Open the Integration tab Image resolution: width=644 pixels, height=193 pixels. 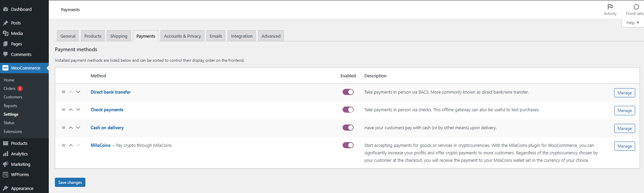(242, 36)
